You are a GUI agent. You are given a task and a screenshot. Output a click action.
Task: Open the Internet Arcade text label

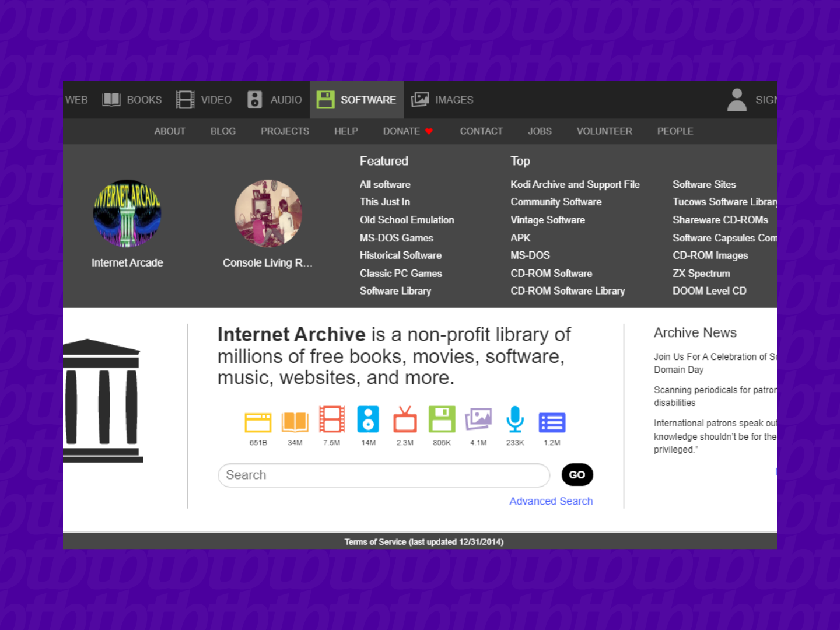[x=127, y=263]
